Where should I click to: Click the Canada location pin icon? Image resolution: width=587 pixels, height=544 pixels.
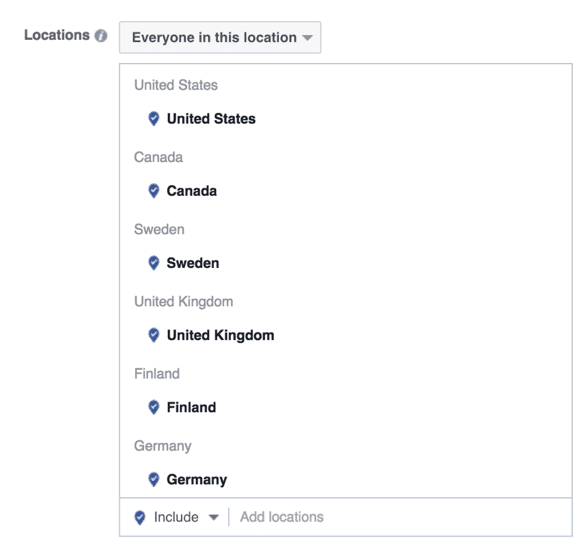pos(153,191)
